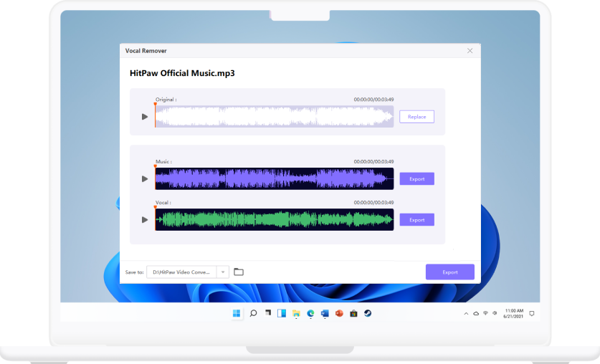Open PowerPoint from the taskbar
The image size is (600, 364).
click(339, 314)
